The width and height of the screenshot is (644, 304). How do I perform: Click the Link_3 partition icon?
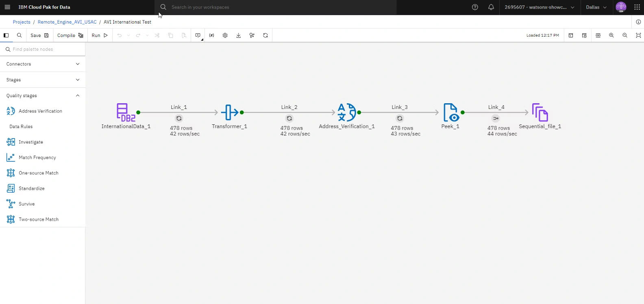400,118
